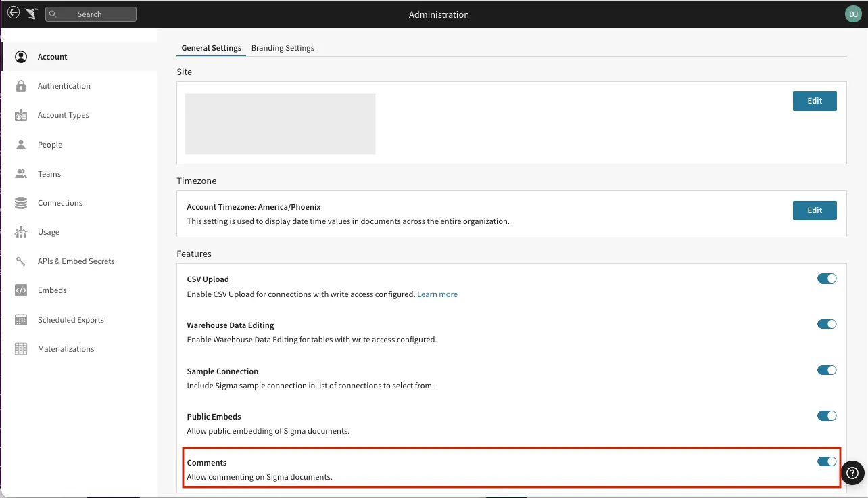Select the General Settings tab
This screenshot has height=498, width=868.
pyautogui.click(x=211, y=48)
